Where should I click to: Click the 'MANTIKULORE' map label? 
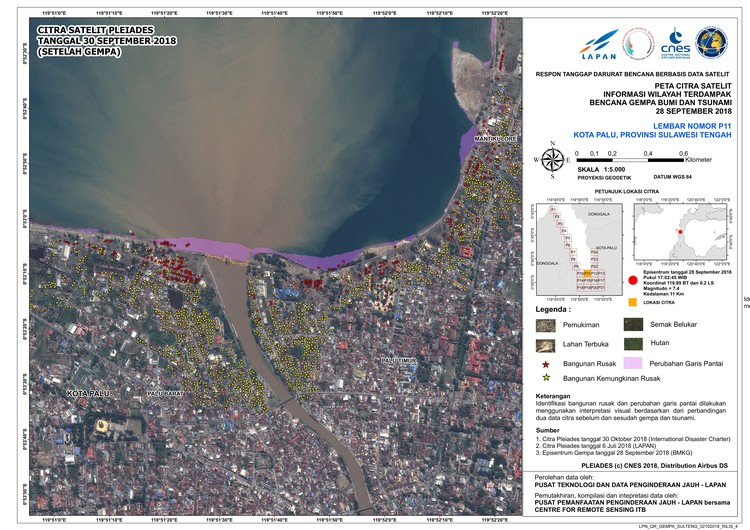click(496, 139)
